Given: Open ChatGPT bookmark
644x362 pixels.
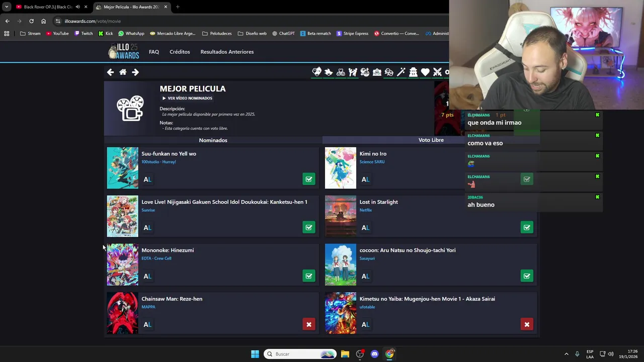Looking at the screenshot, I should [x=284, y=34].
